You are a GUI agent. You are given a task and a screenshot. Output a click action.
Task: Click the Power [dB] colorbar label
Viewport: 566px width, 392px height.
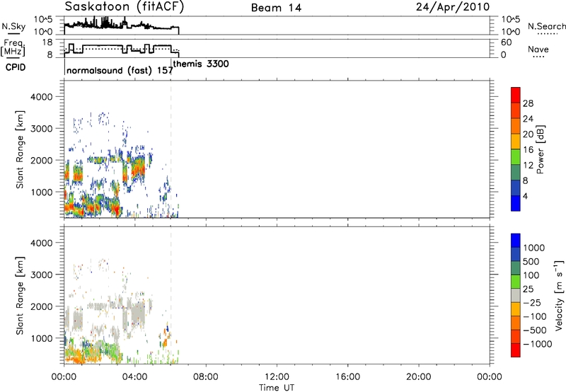click(x=540, y=149)
